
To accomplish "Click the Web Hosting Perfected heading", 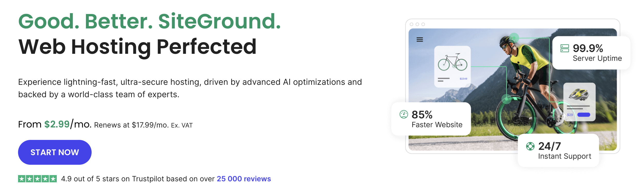I will pyautogui.click(x=138, y=47).
